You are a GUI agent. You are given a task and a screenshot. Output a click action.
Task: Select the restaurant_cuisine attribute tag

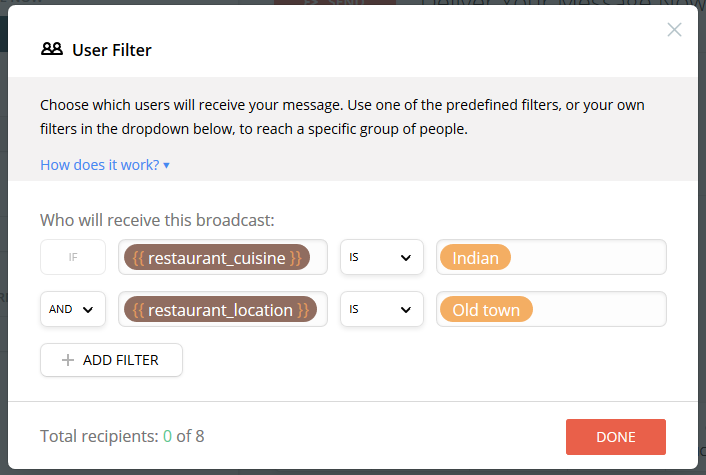pos(217,258)
